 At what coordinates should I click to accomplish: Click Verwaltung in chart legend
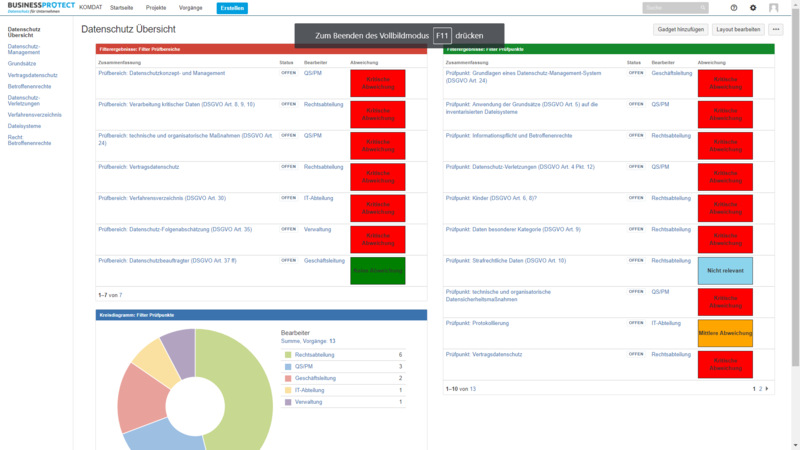308,402
